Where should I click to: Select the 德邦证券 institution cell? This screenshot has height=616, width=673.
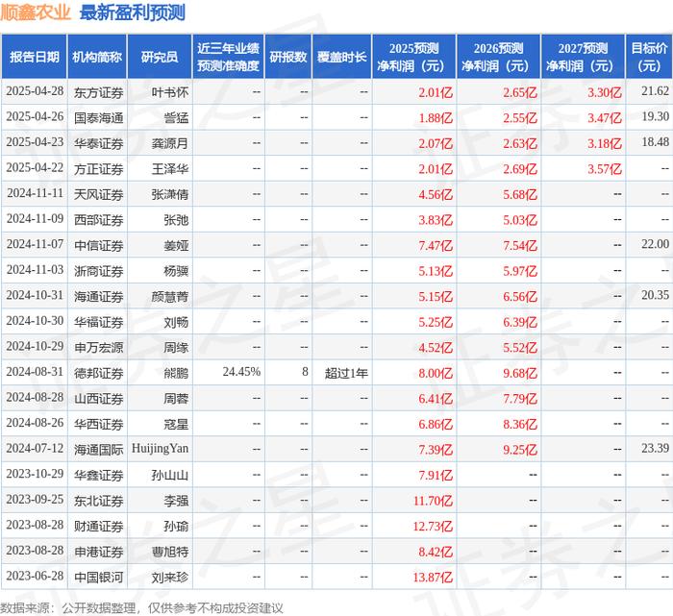pyautogui.click(x=99, y=373)
